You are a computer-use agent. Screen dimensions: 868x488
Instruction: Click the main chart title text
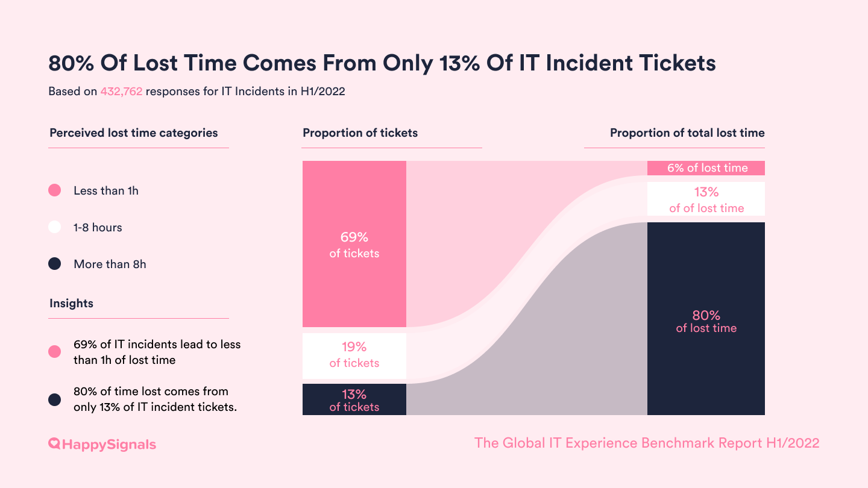tap(382, 63)
